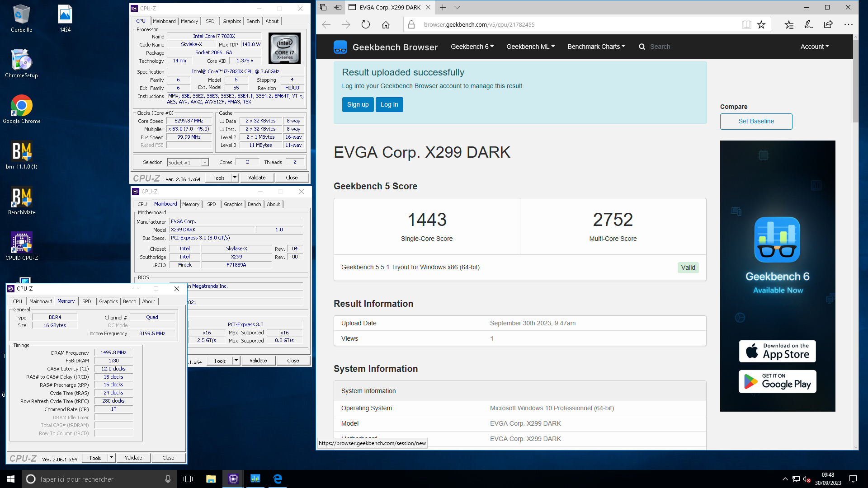This screenshot has height=488, width=868.
Task: Click the microphone icon in taskbar search
Action: (x=168, y=479)
